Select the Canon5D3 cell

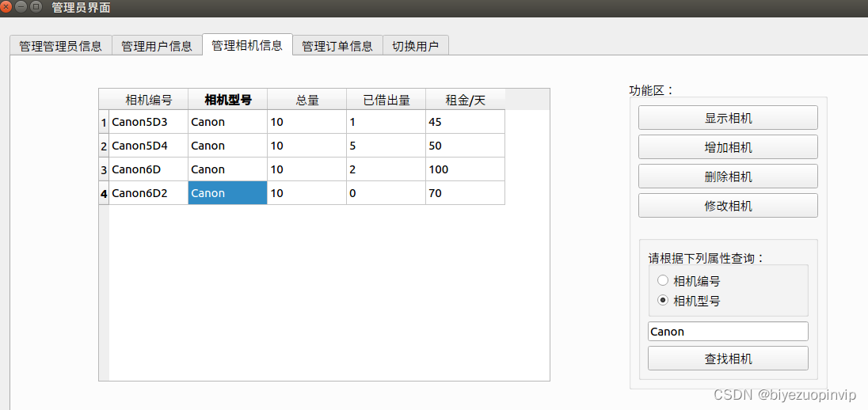pos(148,122)
